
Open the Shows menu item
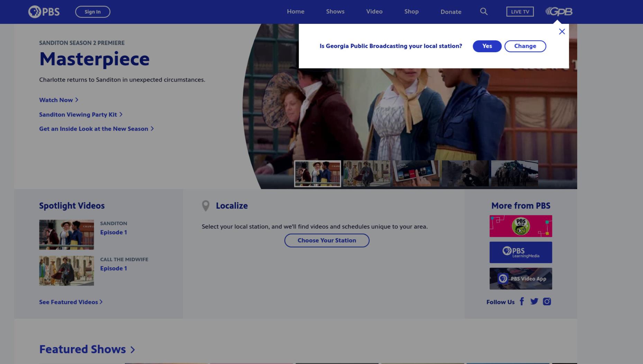[x=335, y=11]
